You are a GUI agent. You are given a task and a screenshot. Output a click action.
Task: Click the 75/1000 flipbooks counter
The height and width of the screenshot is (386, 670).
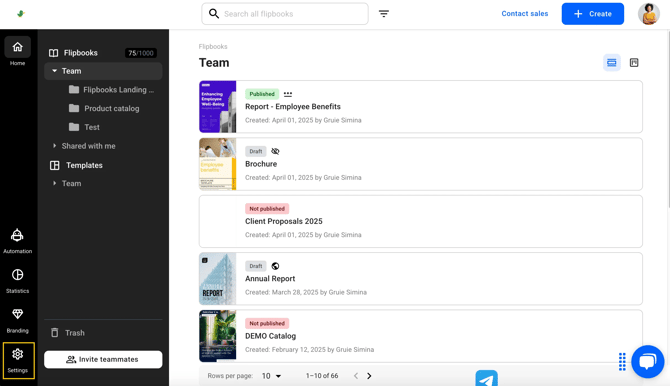coord(141,53)
